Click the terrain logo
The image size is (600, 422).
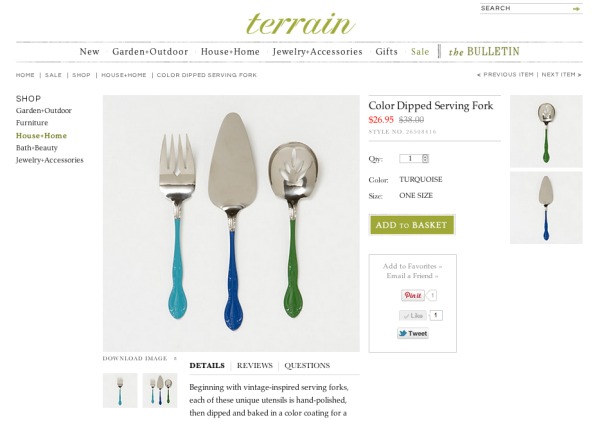[300, 23]
